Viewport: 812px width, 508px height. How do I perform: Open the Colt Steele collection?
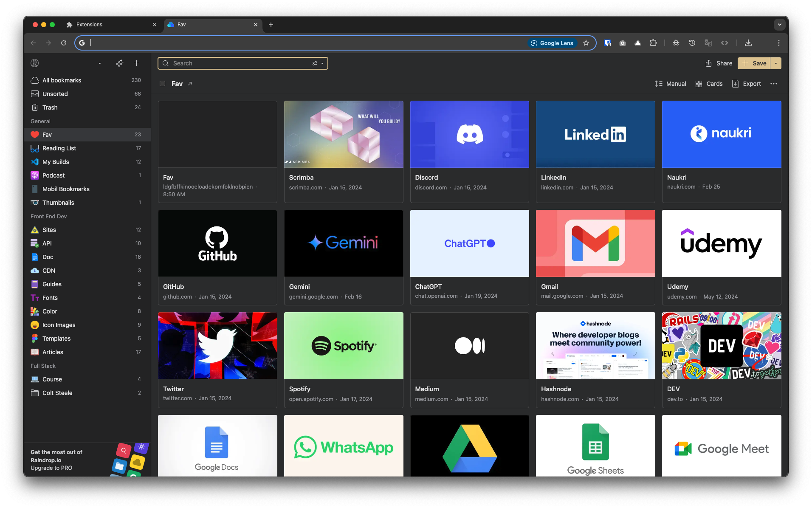(87, 393)
